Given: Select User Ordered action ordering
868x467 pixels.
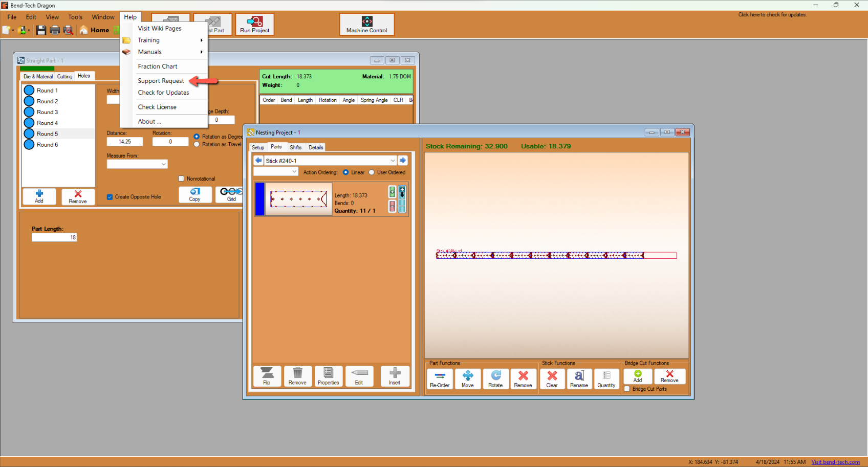Looking at the screenshot, I should pyautogui.click(x=372, y=172).
